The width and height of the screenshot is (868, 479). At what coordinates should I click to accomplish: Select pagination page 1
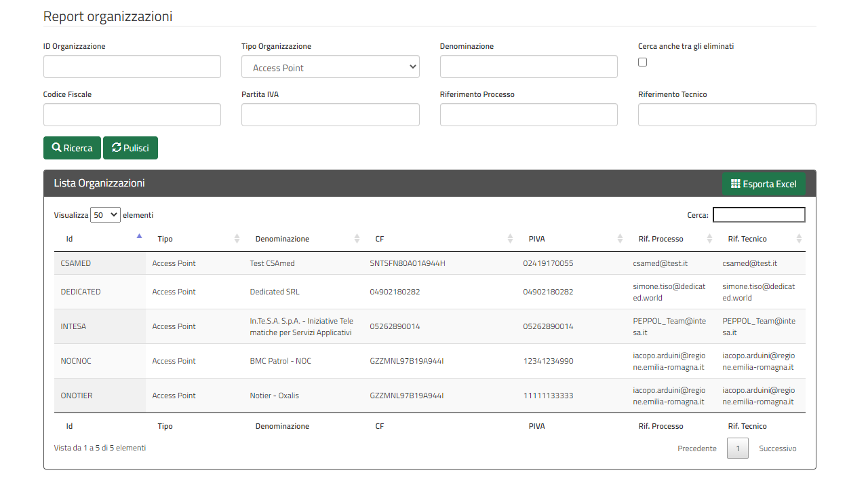click(738, 448)
